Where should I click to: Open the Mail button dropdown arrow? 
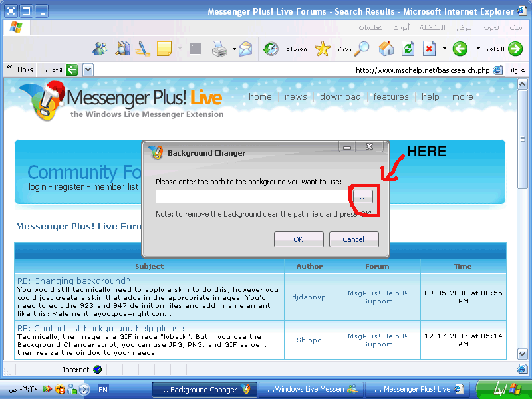tap(234, 49)
